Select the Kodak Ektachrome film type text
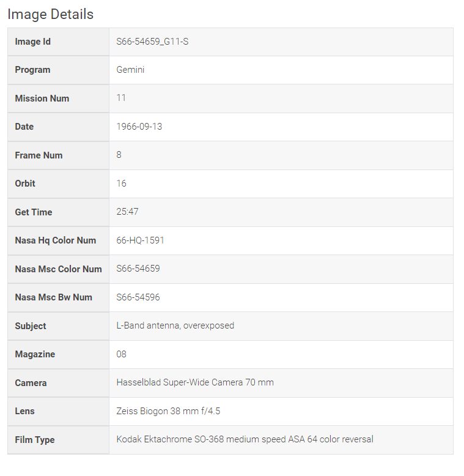The height and width of the screenshot is (476, 464). [x=245, y=439]
